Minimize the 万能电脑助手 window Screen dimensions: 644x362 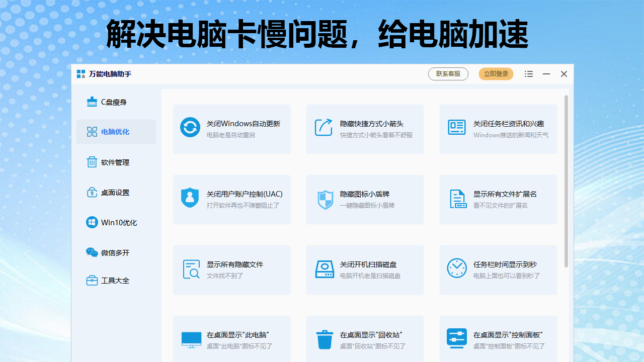click(546, 74)
